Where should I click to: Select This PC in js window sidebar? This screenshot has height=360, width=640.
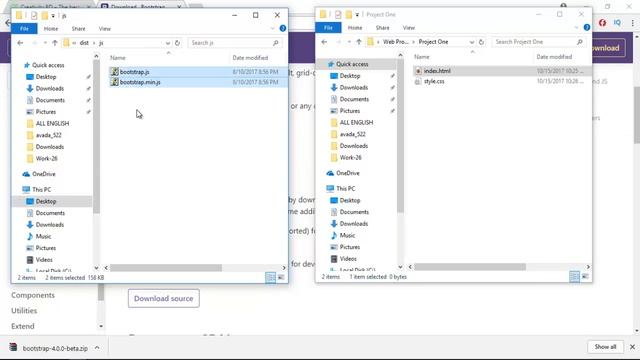[41, 190]
